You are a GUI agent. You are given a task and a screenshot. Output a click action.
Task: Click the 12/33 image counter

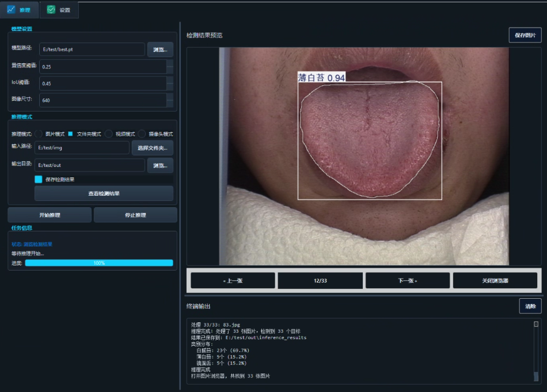tap(320, 280)
